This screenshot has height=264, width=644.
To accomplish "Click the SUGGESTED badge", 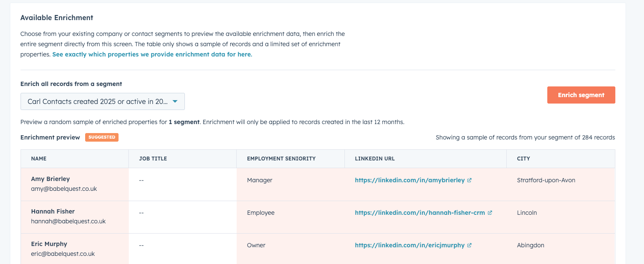I will [102, 137].
